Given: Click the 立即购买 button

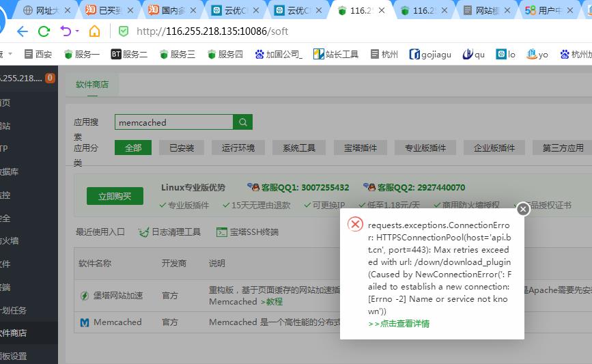Looking at the screenshot, I should click(115, 196).
